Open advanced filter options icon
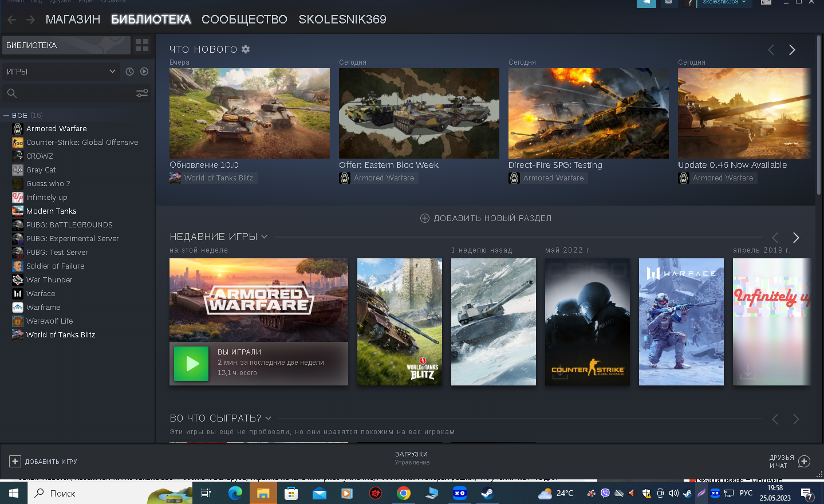 pos(142,93)
